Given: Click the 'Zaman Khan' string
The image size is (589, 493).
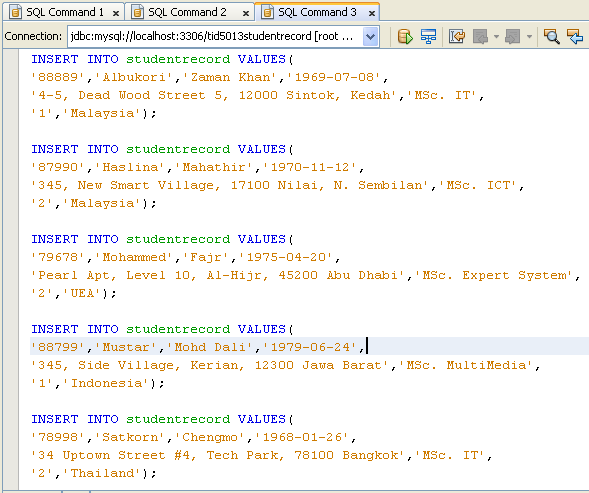Looking at the screenshot, I should coord(230,77).
